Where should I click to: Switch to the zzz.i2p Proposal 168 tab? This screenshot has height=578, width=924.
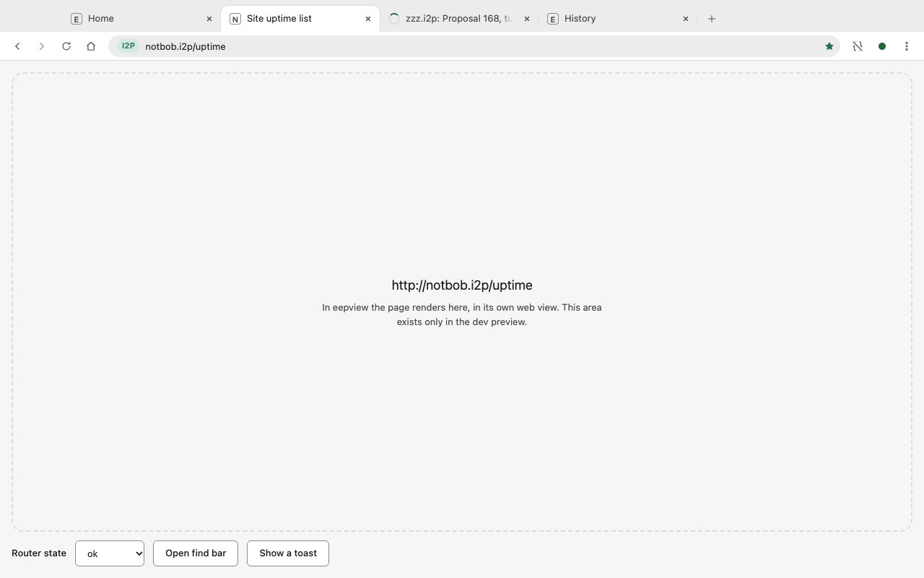[x=459, y=19]
